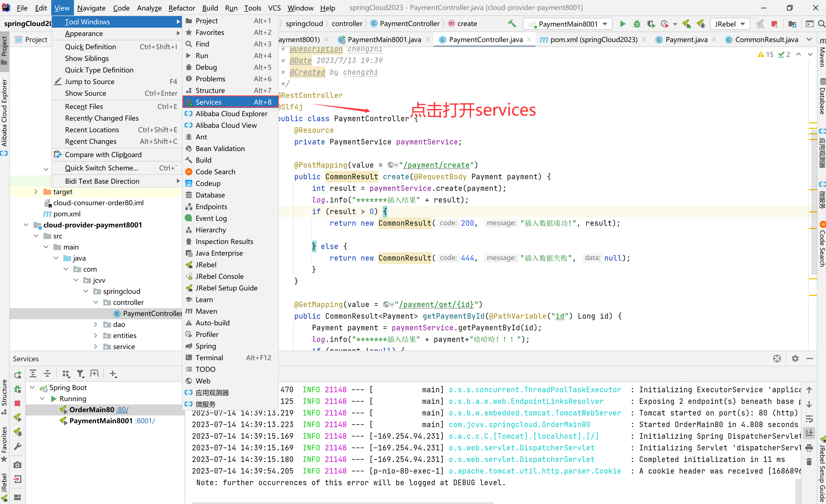The height and width of the screenshot is (504, 826).
Task: Click the trash clear-console icon
Action: pos(809,462)
